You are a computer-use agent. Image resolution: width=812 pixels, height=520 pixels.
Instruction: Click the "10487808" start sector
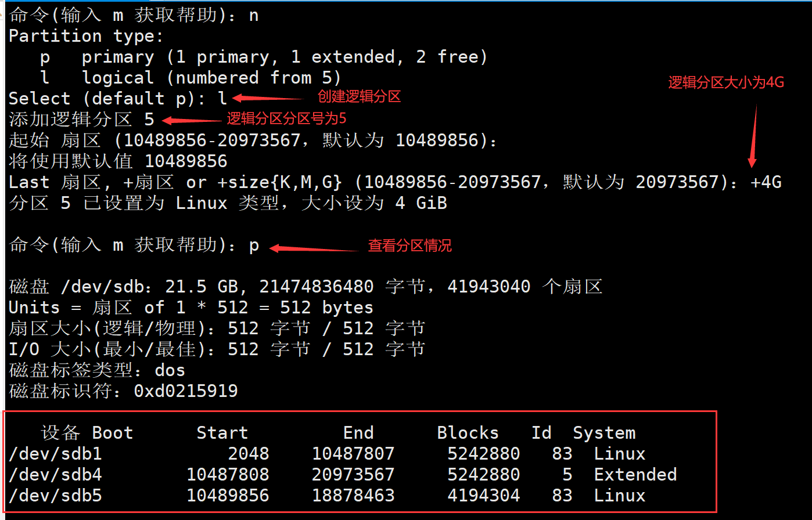(x=228, y=475)
